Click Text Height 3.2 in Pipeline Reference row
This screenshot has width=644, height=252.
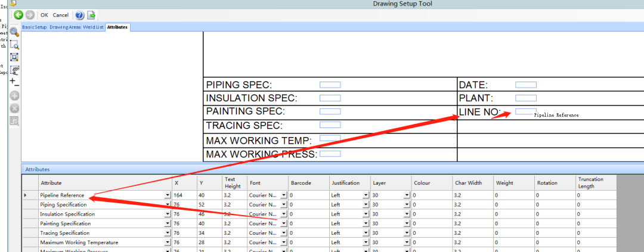pyautogui.click(x=234, y=195)
